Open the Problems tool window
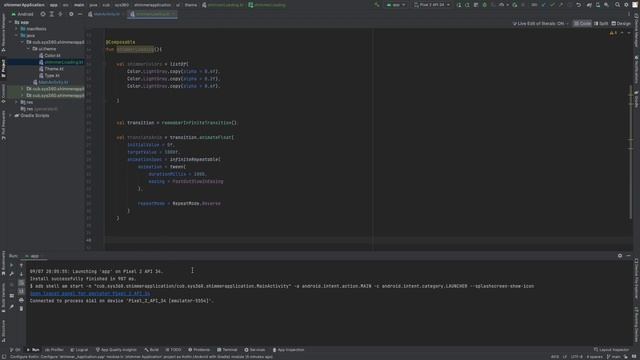Image resolution: width=640 pixels, height=360 pixels. (x=199, y=350)
